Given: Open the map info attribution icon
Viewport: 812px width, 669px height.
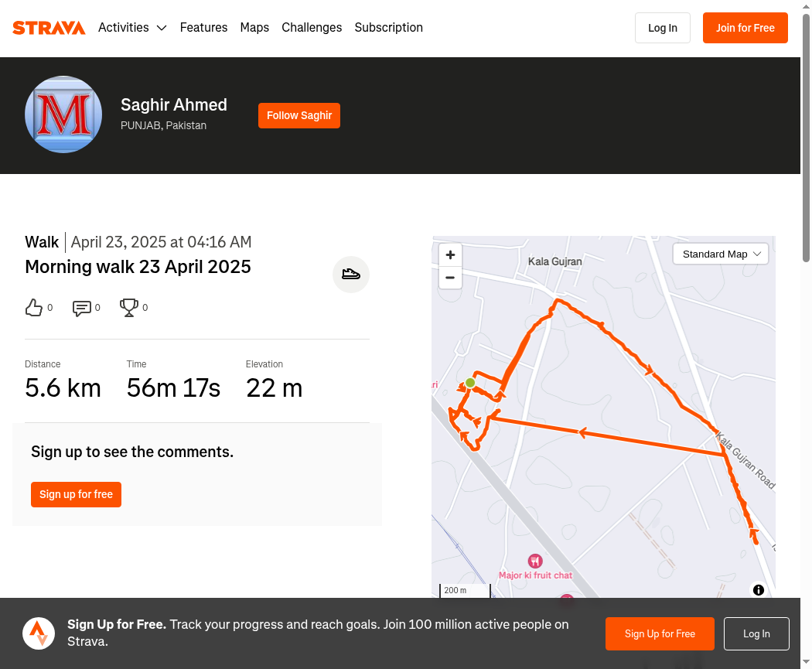Looking at the screenshot, I should pos(758,590).
